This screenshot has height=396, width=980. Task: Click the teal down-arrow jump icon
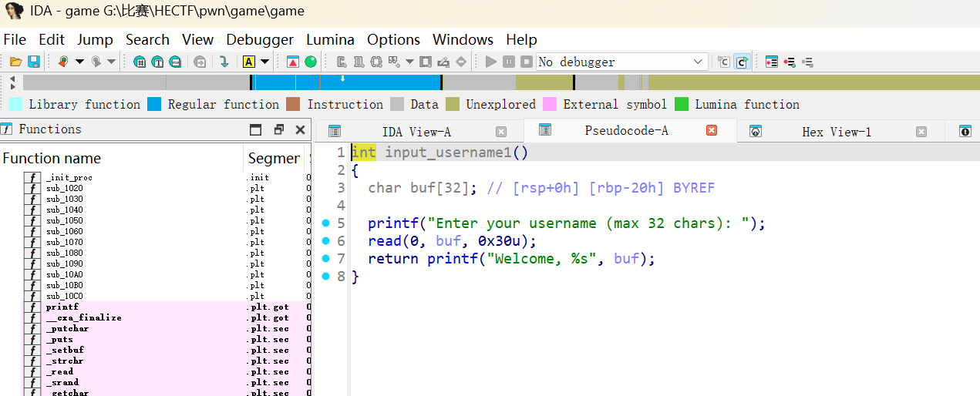pyautogui.click(x=224, y=62)
